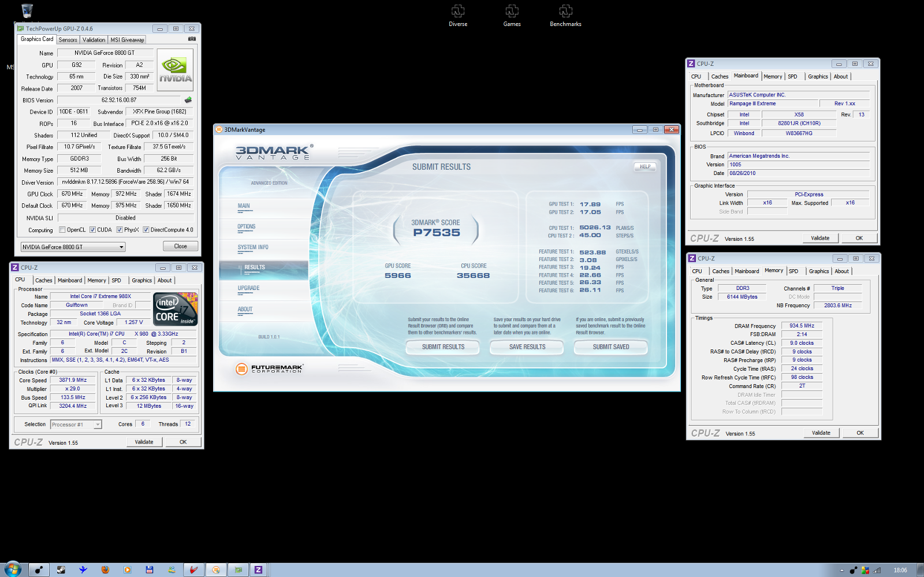Click the DRAM Frequency 934.5 MHz value
924x577 pixels.
[802, 326]
